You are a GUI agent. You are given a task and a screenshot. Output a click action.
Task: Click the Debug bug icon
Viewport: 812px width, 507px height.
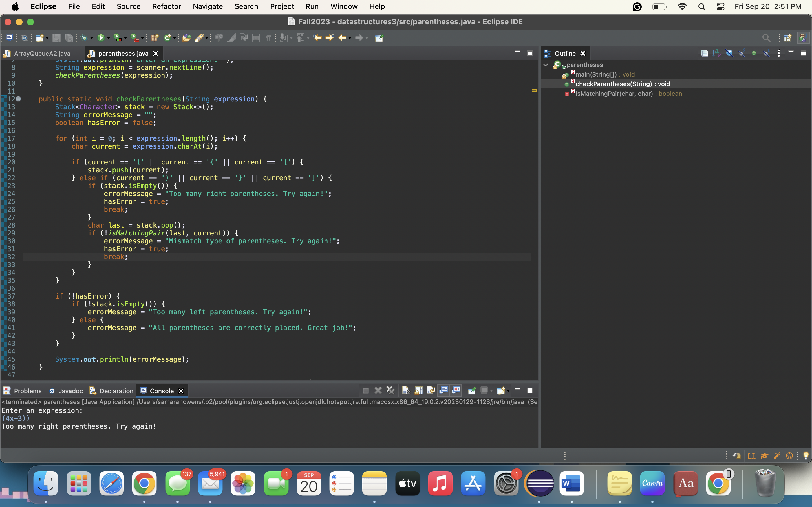pos(85,38)
